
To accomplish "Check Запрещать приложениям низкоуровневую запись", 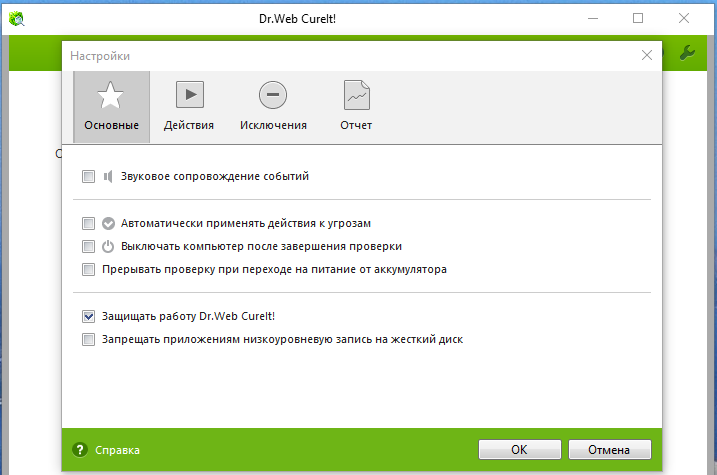I will coord(88,339).
